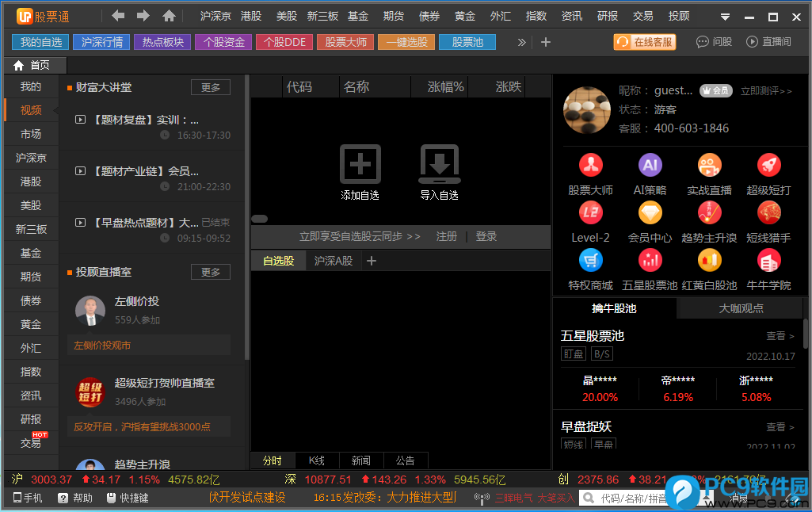The height and width of the screenshot is (512, 812).
Task: Toggle the B/S tag under 五星股票池
Action: coord(602,354)
